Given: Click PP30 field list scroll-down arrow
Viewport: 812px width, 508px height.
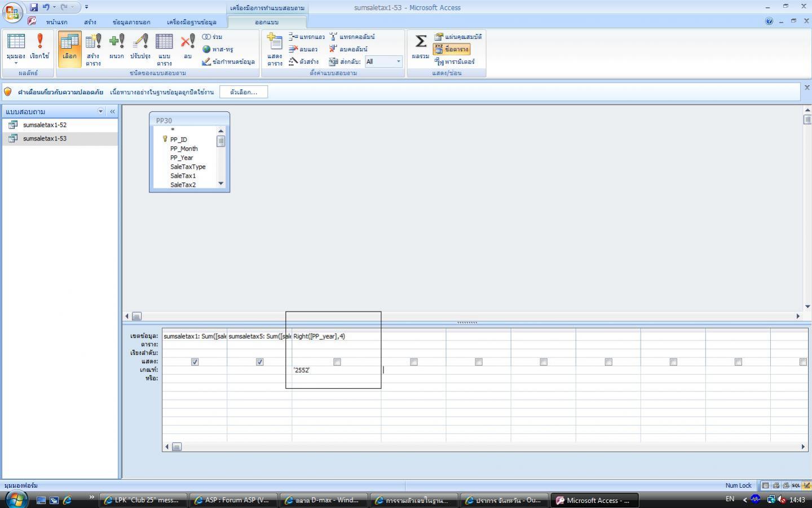Looking at the screenshot, I should (x=220, y=183).
